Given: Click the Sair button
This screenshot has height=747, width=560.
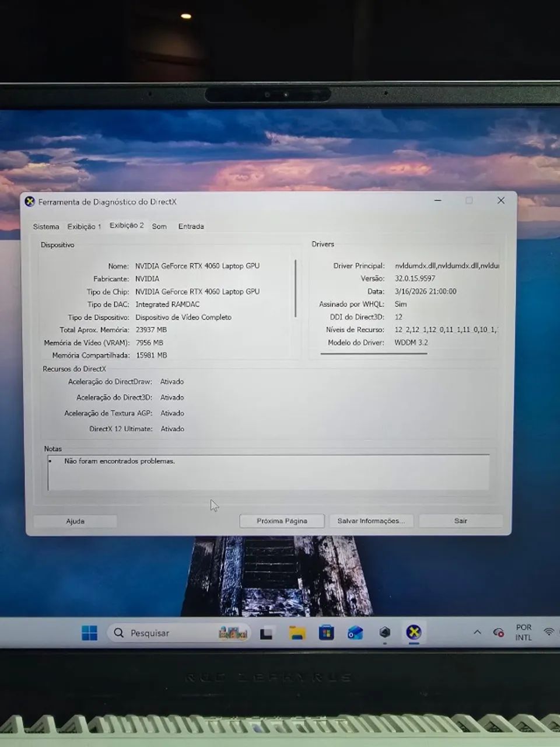Looking at the screenshot, I should [461, 521].
